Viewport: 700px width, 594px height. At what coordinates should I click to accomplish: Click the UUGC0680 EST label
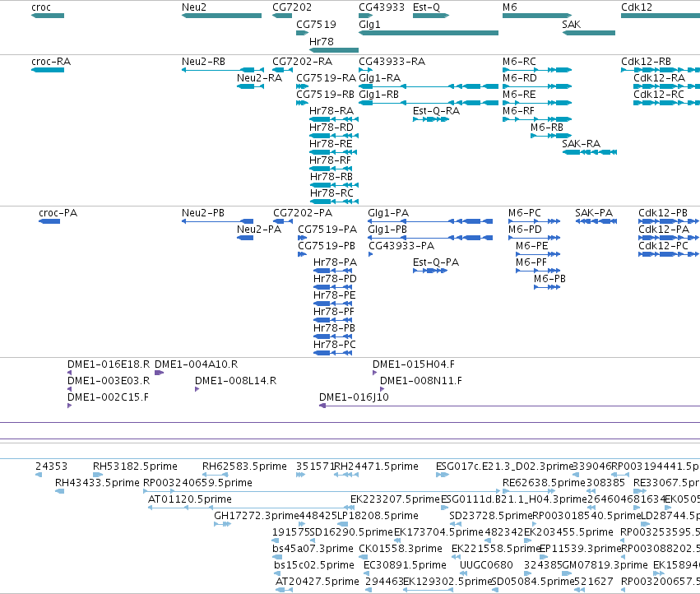(487, 565)
